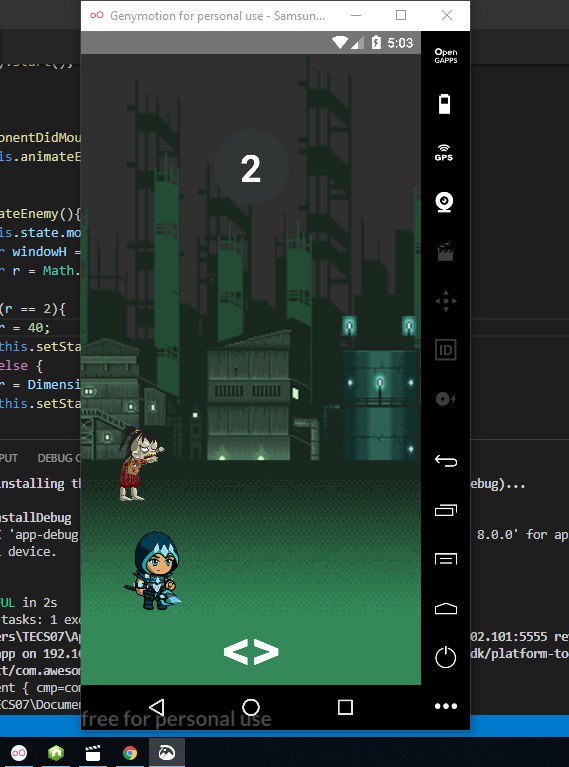Open the disk I/O widget

445,399
